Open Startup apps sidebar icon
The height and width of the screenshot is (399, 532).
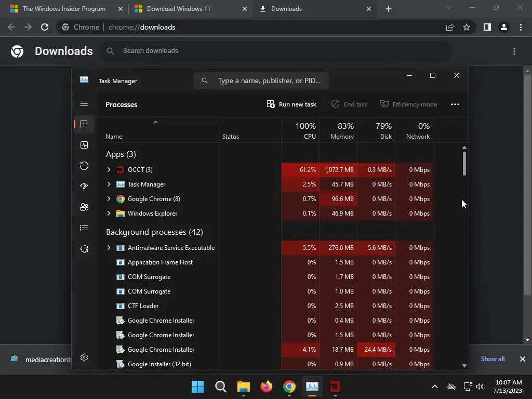coord(84,186)
